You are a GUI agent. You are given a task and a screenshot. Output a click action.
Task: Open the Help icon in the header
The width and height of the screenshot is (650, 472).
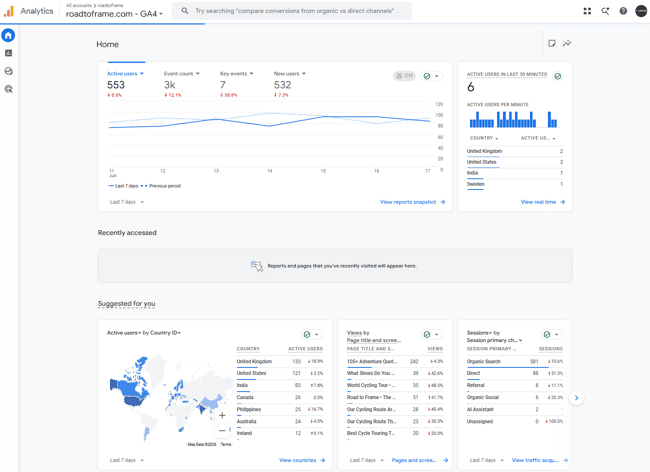point(623,11)
